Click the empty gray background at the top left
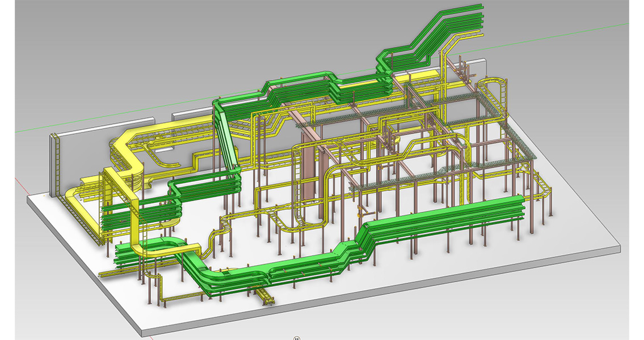The height and width of the screenshot is (340, 644). [85, 45]
